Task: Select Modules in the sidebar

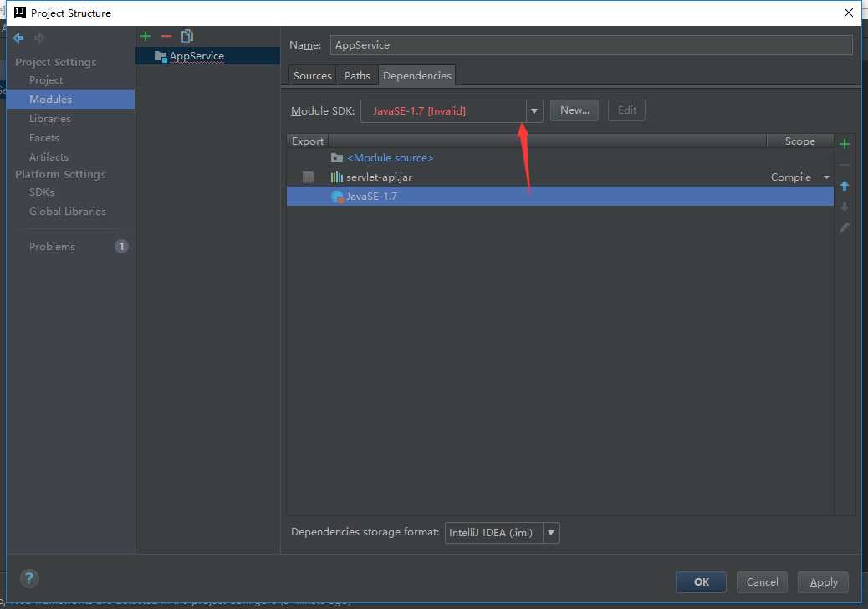Action: (x=70, y=99)
